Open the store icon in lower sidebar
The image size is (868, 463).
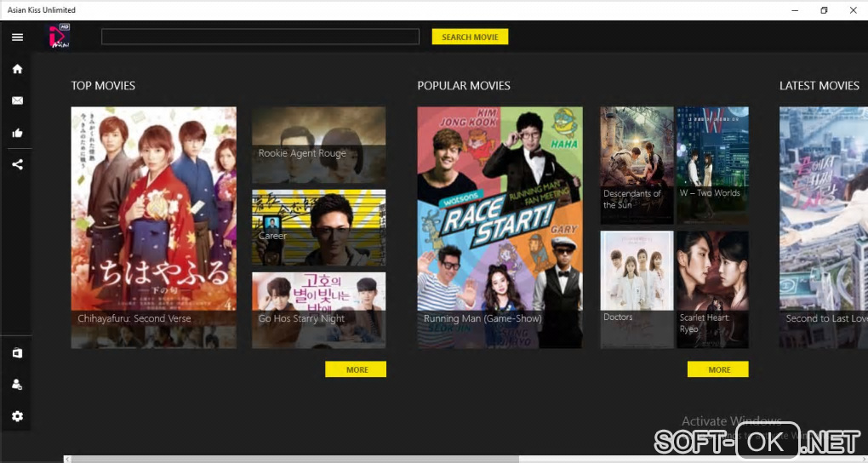point(17,353)
